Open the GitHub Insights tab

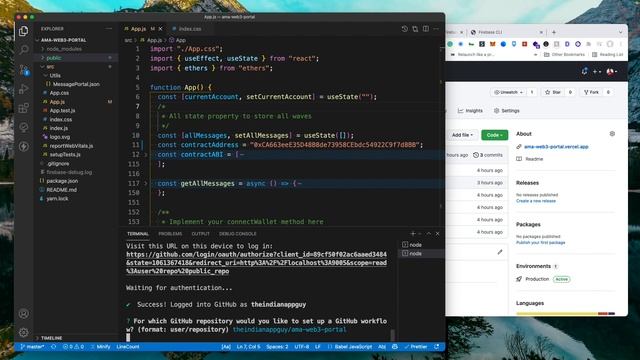coord(470,111)
